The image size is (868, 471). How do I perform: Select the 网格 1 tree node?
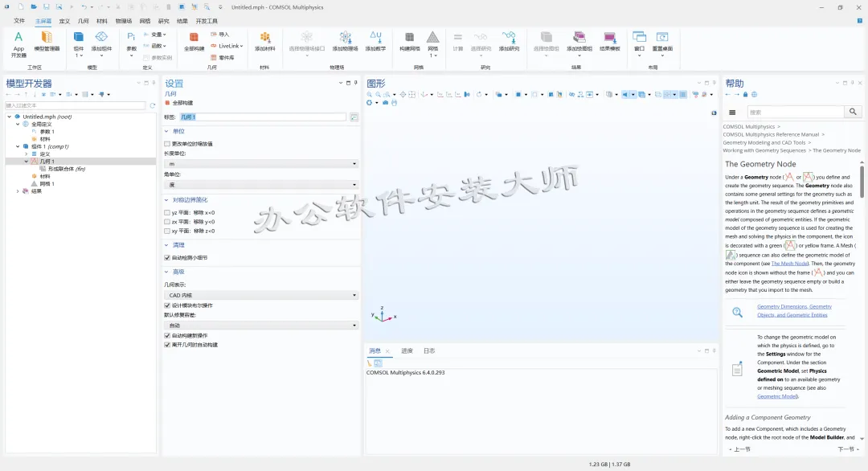tap(43, 184)
